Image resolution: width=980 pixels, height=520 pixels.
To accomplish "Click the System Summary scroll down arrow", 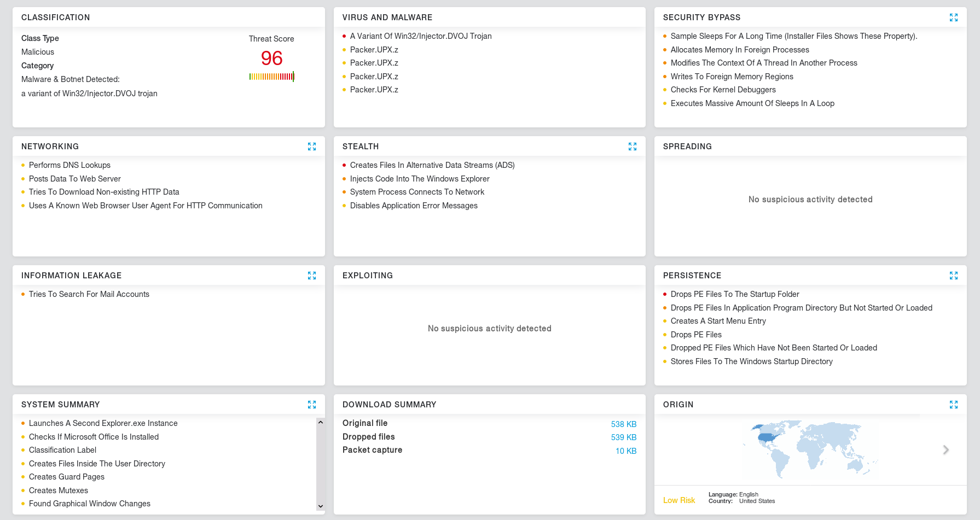I will point(321,506).
